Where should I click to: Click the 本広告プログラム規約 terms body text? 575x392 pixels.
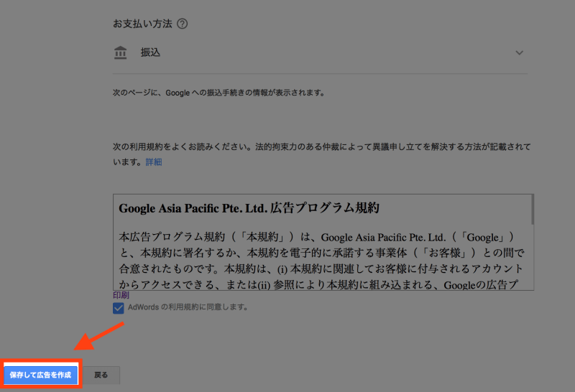(x=321, y=261)
